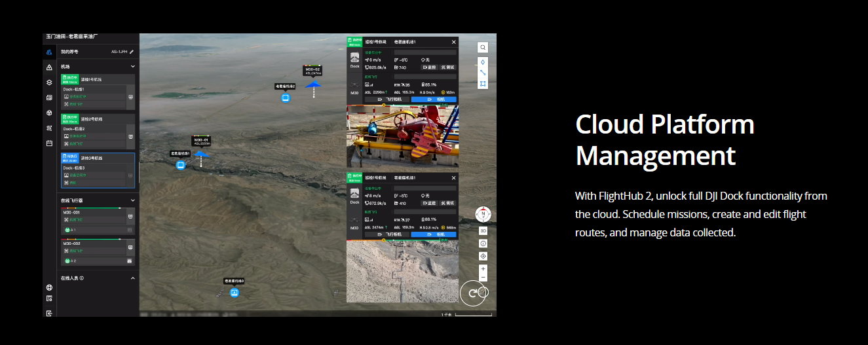
Task: Click the dock marker 老君庙机场1 on map
Action: [x=181, y=165]
